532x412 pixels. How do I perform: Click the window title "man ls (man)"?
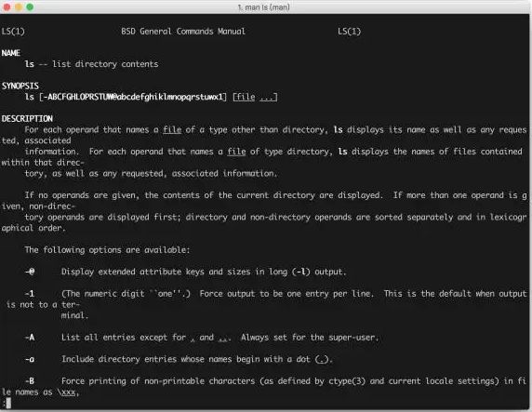(263, 7)
